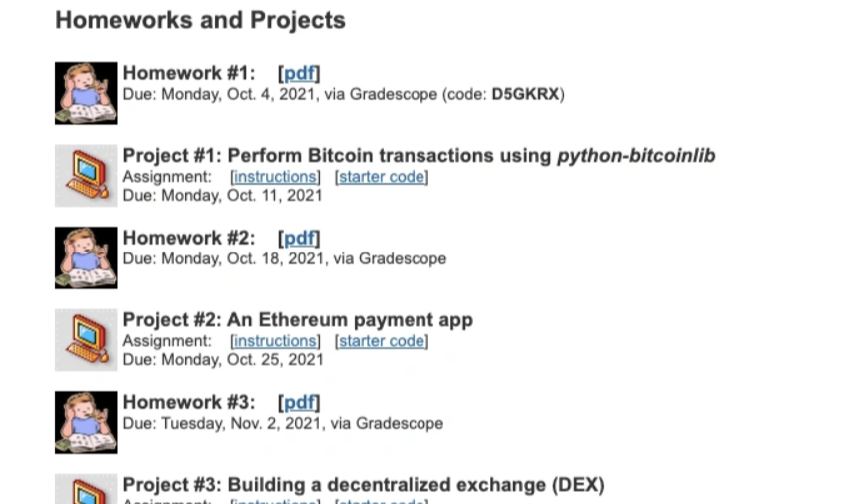Click the Homework #3 student reading icon
Screen dimensions: 841x504
click(86, 422)
